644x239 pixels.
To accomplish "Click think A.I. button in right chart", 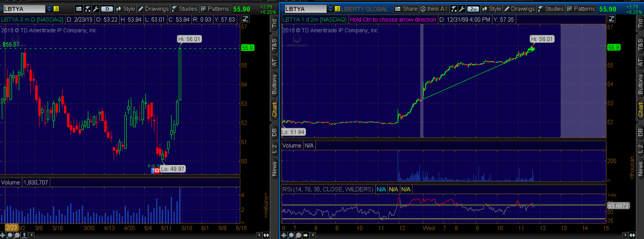I will (x=434, y=9).
